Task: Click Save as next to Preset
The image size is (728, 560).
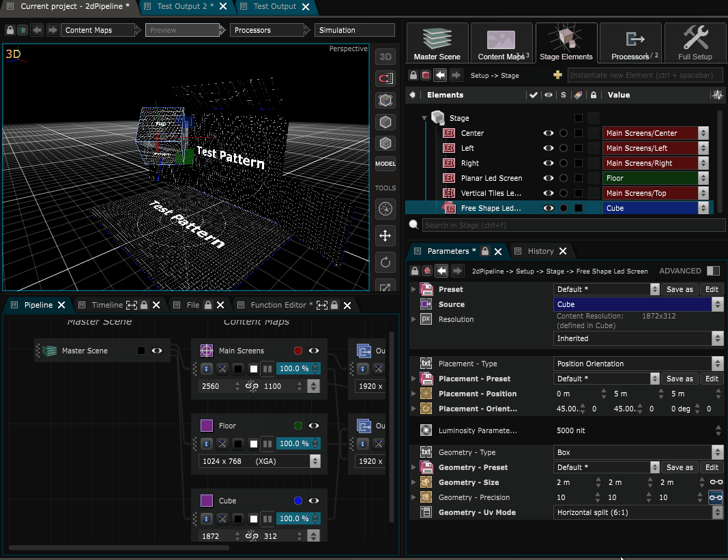Action: 679,289
